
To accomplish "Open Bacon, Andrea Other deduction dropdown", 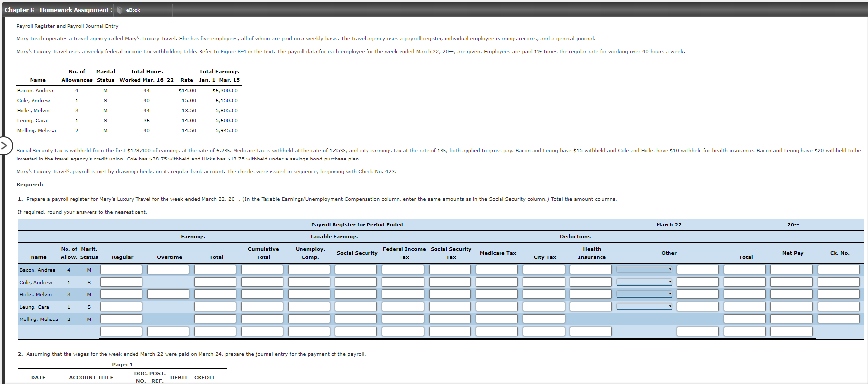I will click(644, 270).
